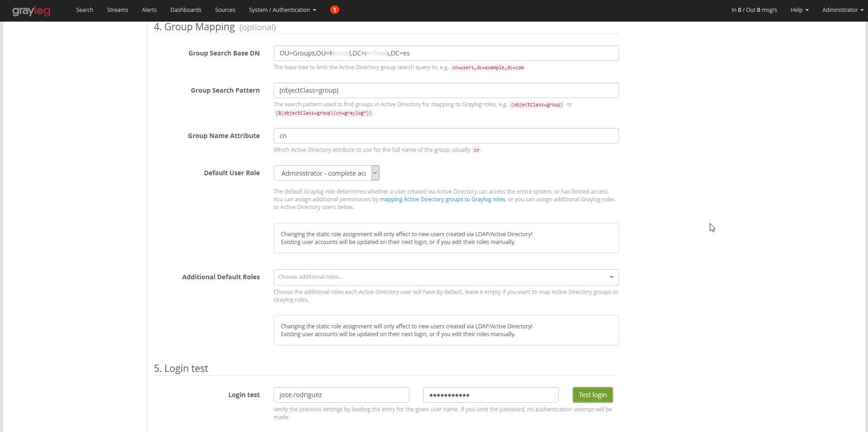Expand the Help menu

point(799,10)
